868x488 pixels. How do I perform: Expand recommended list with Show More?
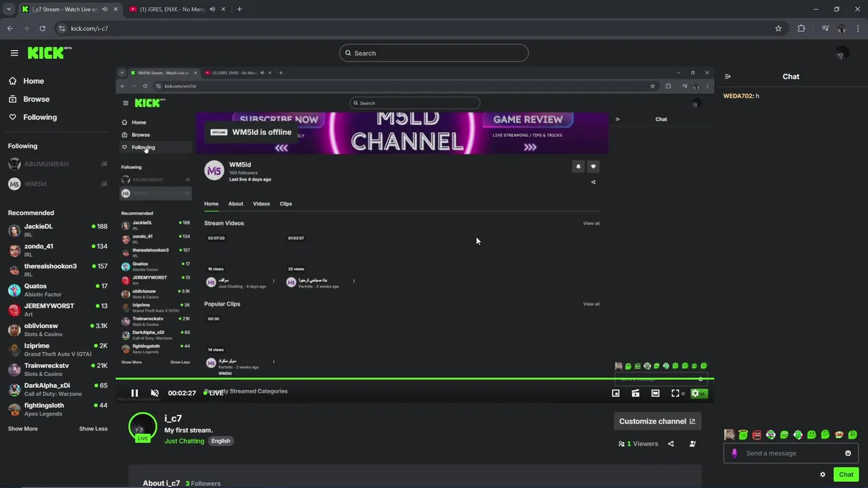tap(23, 429)
